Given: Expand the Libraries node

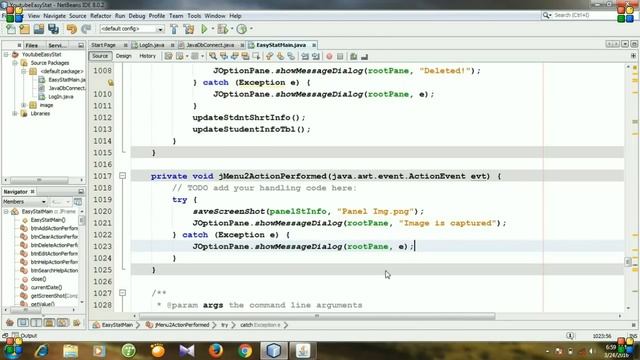Looking at the screenshot, I should (15, 113).
